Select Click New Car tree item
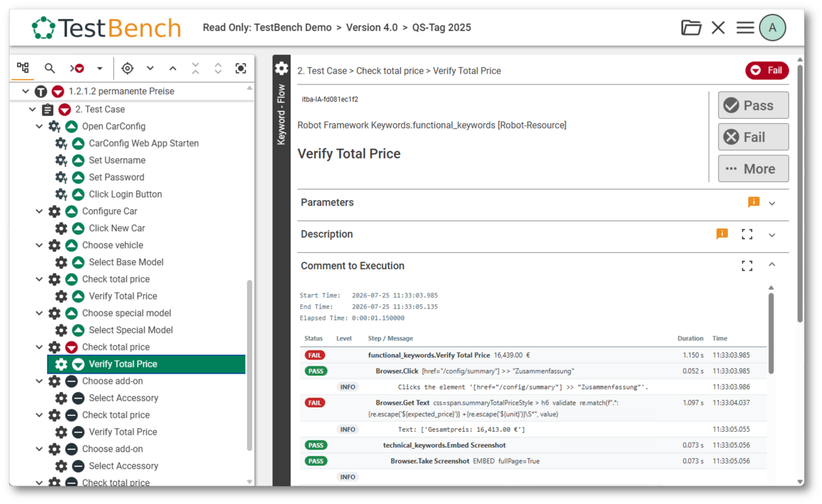The height and width of the screenshot is (504, 822). click(117, 228)
